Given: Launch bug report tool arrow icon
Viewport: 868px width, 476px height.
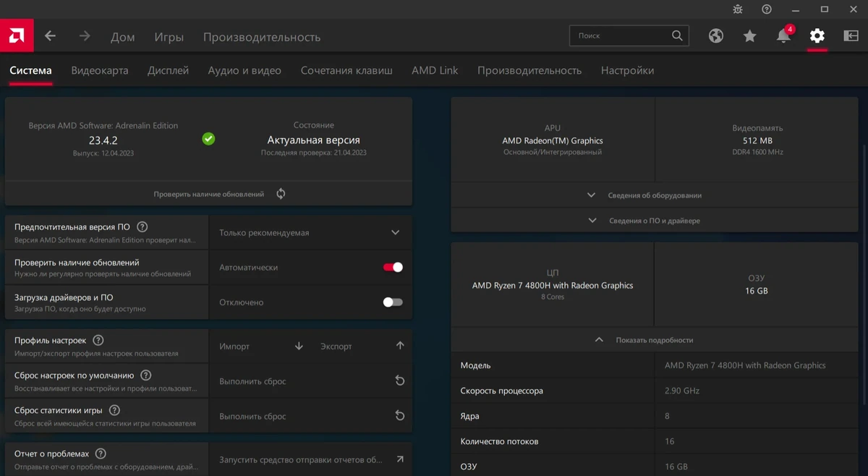Looking at the screenshot, I should tap(400, 459).
